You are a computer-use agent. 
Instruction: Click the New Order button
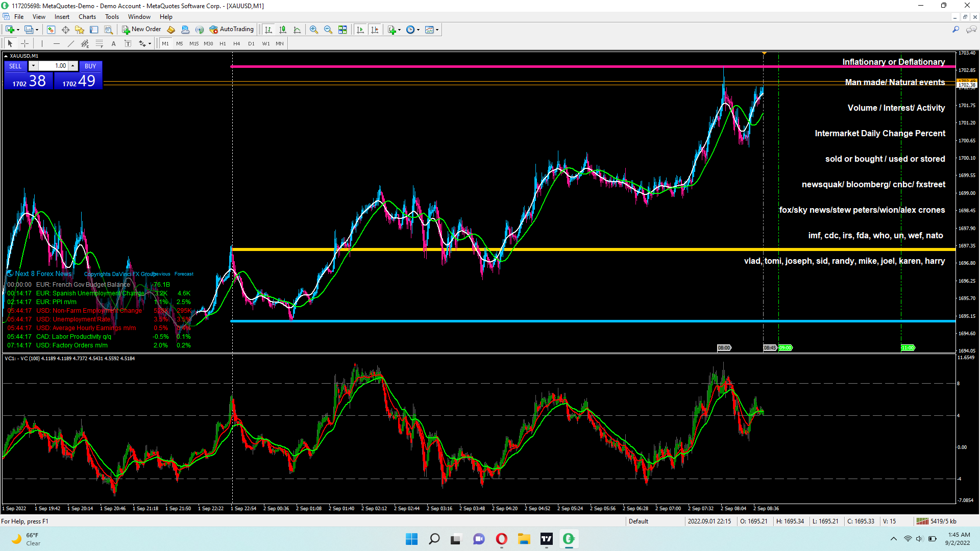click(141, 30)
